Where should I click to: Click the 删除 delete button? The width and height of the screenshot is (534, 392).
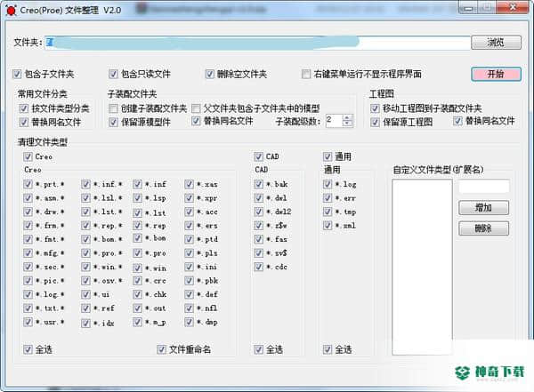click(x=483, y=228)
